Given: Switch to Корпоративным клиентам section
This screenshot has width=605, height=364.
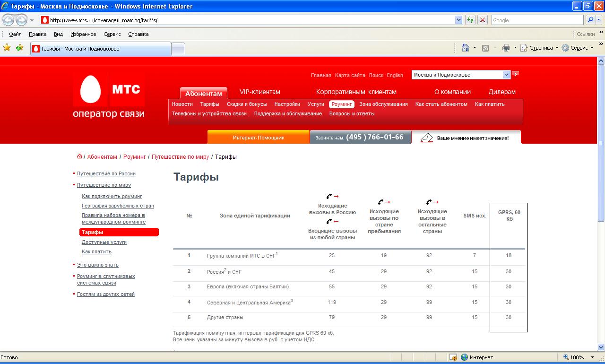Looking at the screenshot, I should coord(356,92).
